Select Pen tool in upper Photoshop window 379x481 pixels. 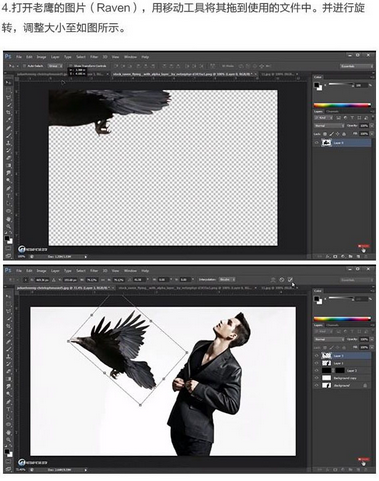pos(9,188)
